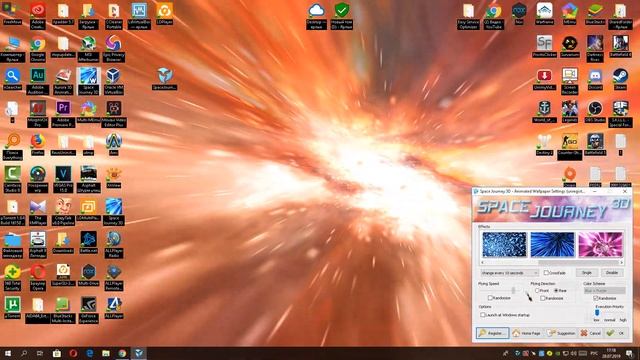Screen dimensions: 640x360
Task: Open the Home Page button
Action: pos(527,333)
